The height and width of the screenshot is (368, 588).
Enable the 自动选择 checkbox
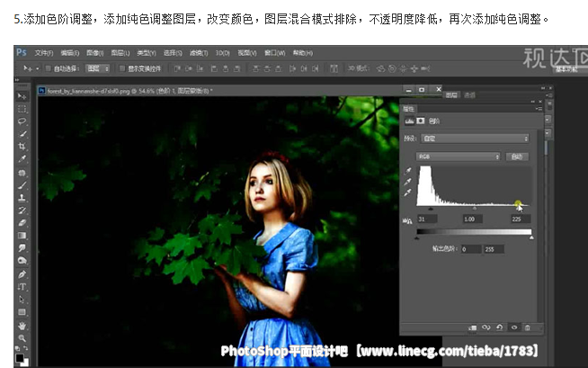48,68
